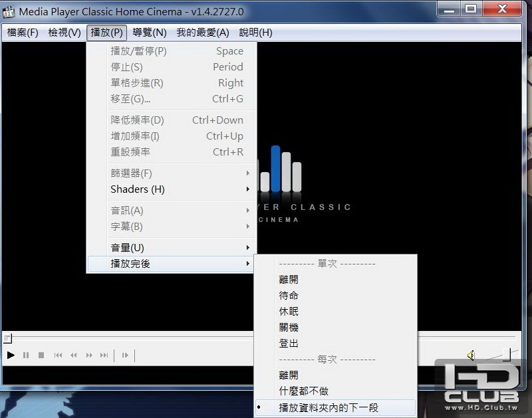The image size is (532, 418).
Task: Select 離開 under the 每次 section
Action: click(x=335, y=375)
